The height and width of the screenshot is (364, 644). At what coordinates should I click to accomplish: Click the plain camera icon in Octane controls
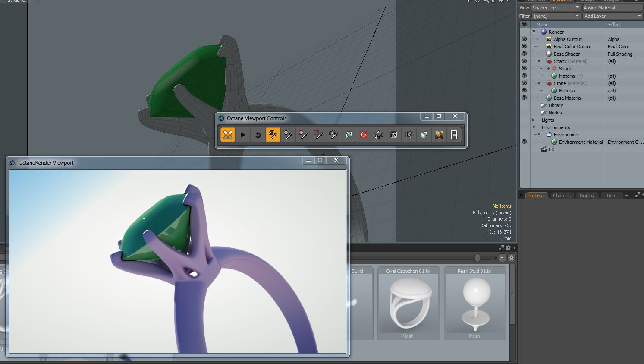[409, 135]
